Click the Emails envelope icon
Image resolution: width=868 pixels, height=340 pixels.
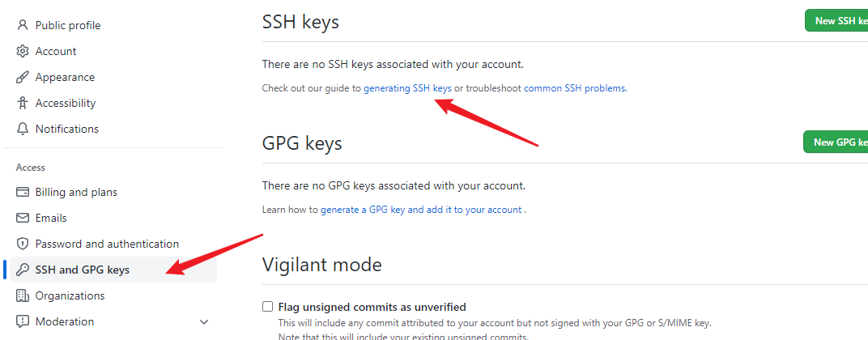click(x=23, y=218)
